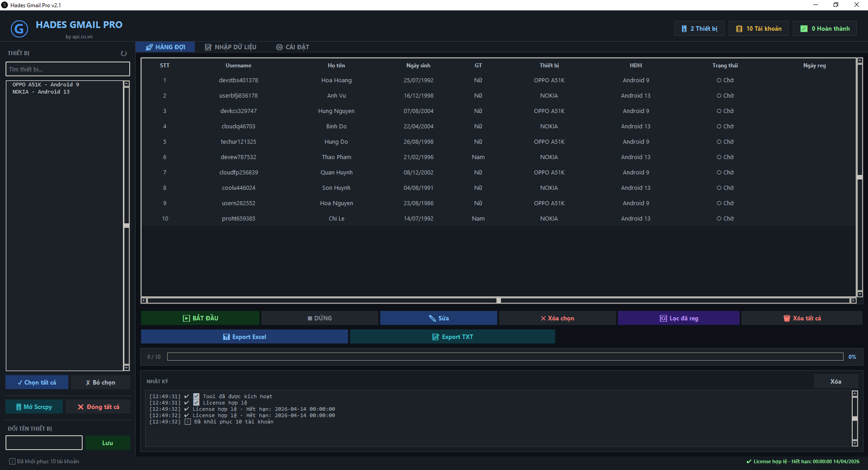
Task: Switch to the NHẬP DỮ LIỆU tab
Action: (231, 47)
